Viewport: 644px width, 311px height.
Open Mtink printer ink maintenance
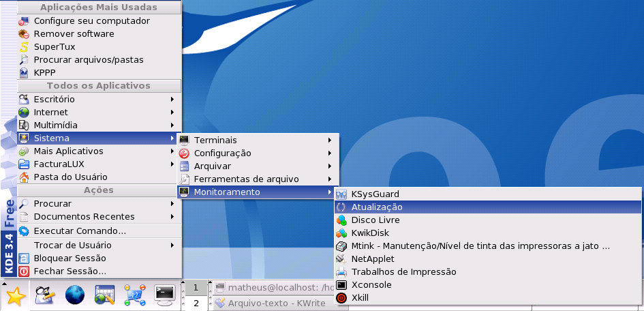(x=488, y=246)
